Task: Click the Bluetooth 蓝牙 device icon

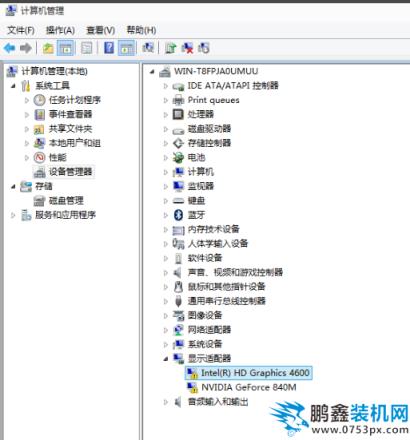Action: click(178, 215)
